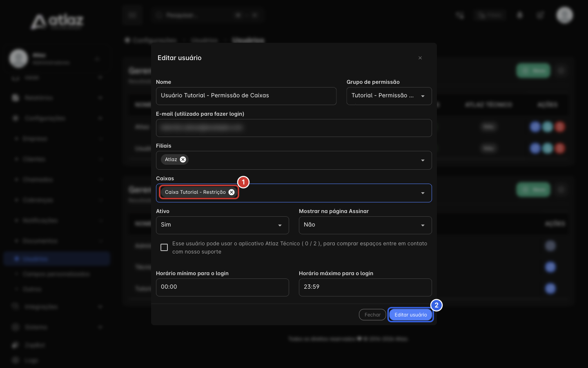Open the Mostrar na página Assinar dropdown
The width and height of the screenshot is (588, 368).
click(x=365, y=225)
